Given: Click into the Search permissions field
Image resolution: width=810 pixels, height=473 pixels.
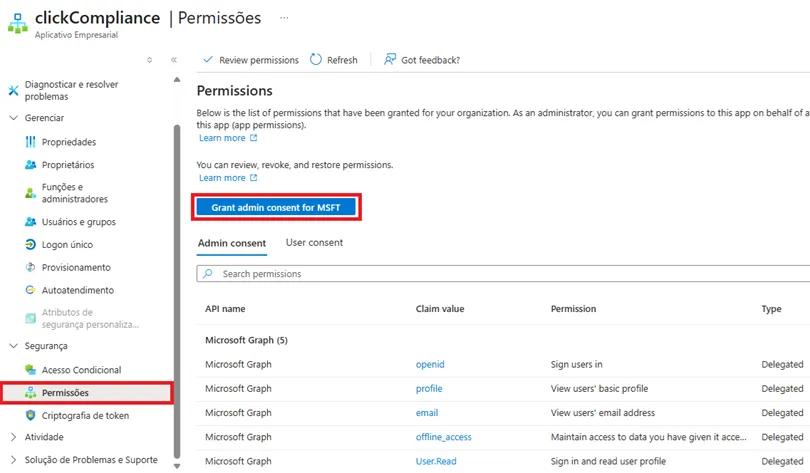Looking at the screenshot, I should click(503, 274).
